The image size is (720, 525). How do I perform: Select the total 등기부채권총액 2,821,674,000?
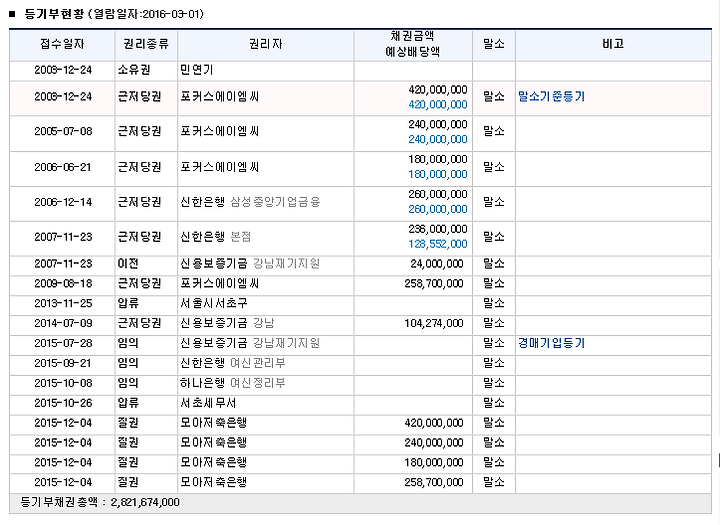tap(100, 502)
